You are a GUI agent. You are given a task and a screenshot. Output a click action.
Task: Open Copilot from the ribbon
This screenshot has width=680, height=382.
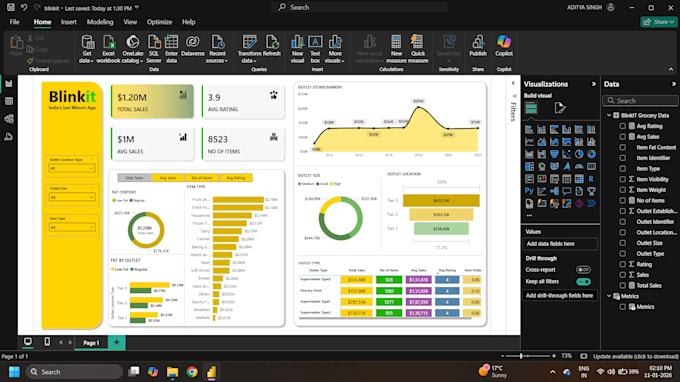(504, 46)
